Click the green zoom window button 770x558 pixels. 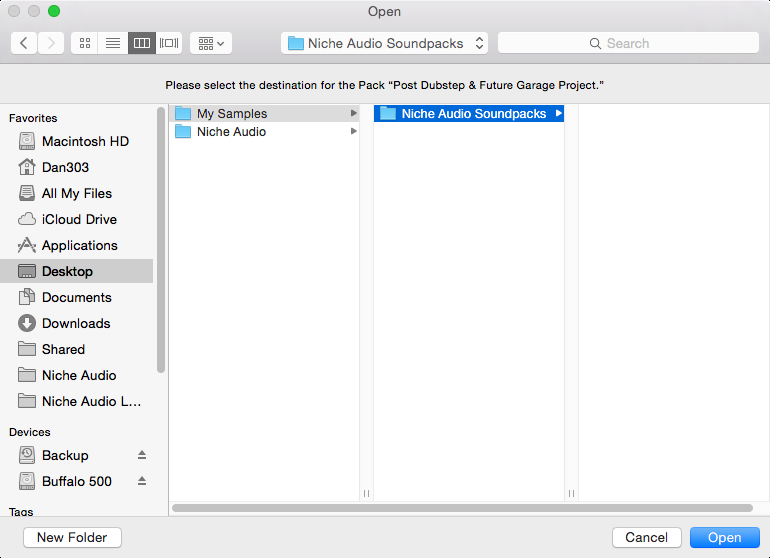coord(54,11)
